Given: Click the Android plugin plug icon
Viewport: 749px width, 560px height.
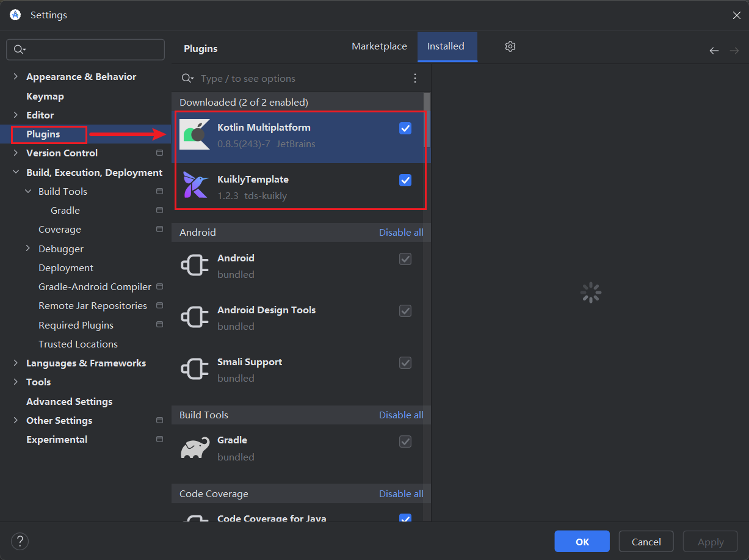Looking at the screenshot, I should [195, 265].
